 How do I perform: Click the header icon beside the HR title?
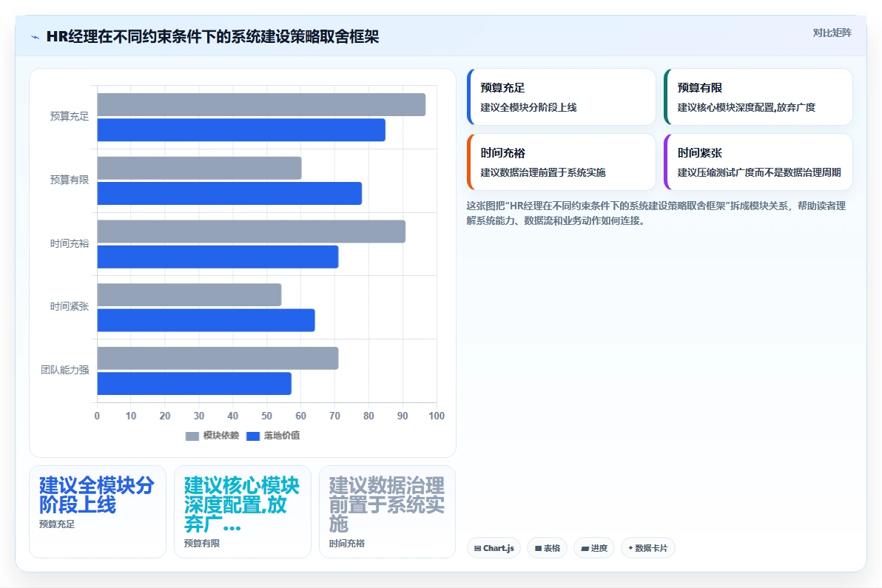point(35,37)
